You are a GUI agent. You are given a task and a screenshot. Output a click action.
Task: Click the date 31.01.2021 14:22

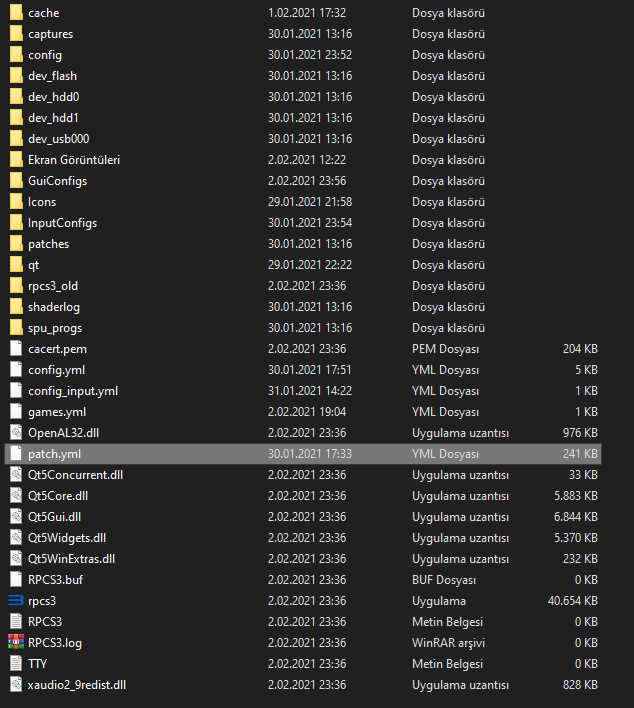310,391
